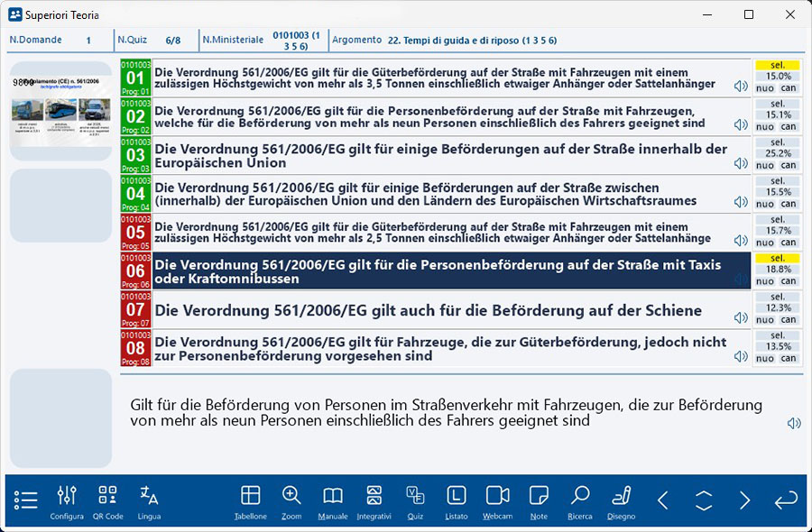The width and height of the screenshot is (812, 532).
Task: Play audio for question 03
Action: tap(741, 163)
